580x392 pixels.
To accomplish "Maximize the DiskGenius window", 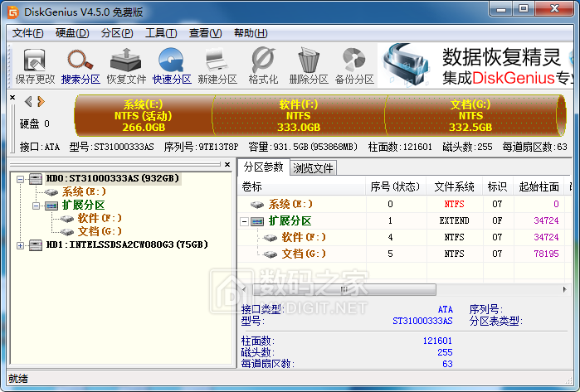I will coord(523,8).
